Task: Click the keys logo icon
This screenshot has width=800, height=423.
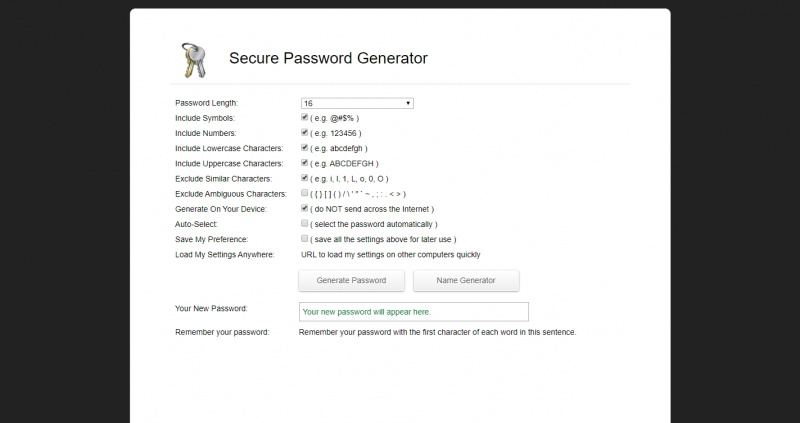Action: pos(193,60)
